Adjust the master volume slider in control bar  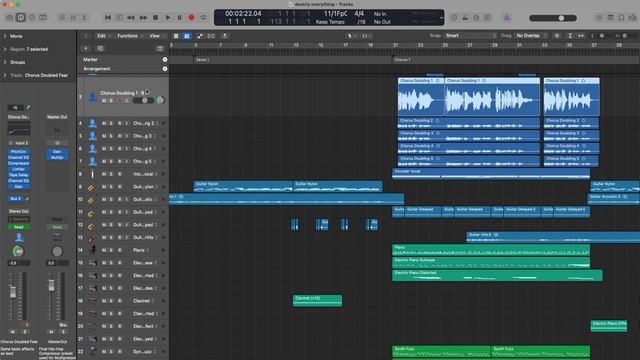pyautogui.click(x=553, y=18)
